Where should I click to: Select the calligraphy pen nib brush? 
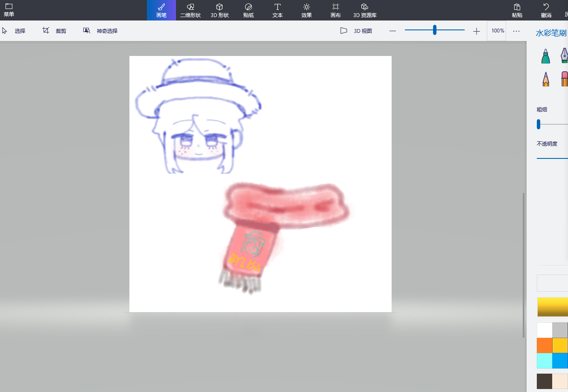564,56
